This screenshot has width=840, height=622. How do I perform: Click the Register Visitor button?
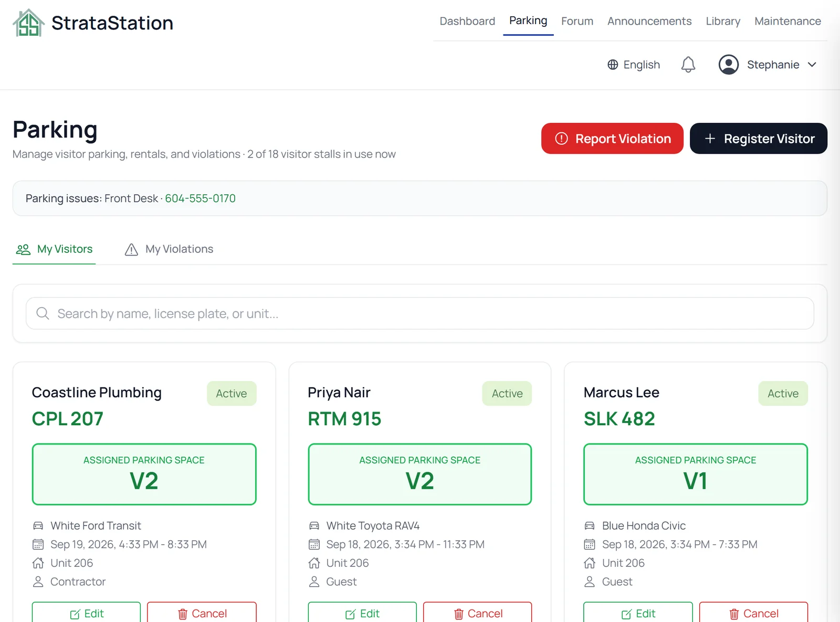click(758, 139)
